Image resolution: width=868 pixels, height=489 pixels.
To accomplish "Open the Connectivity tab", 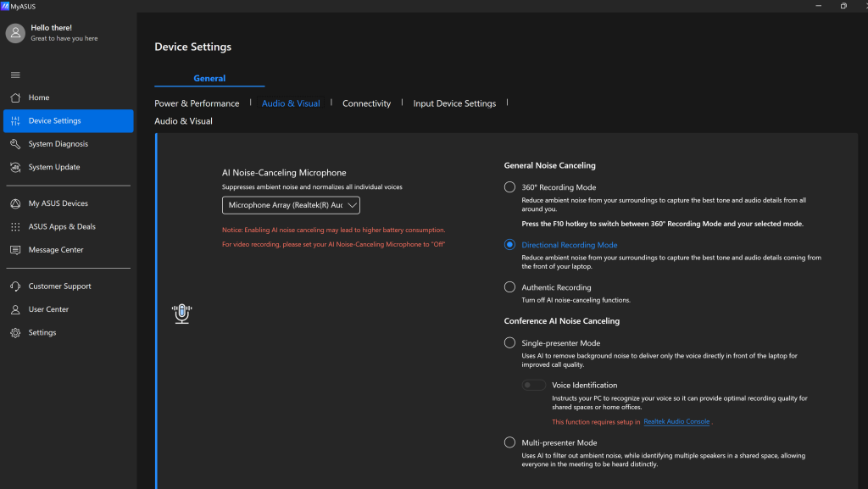I will [366, 103].
